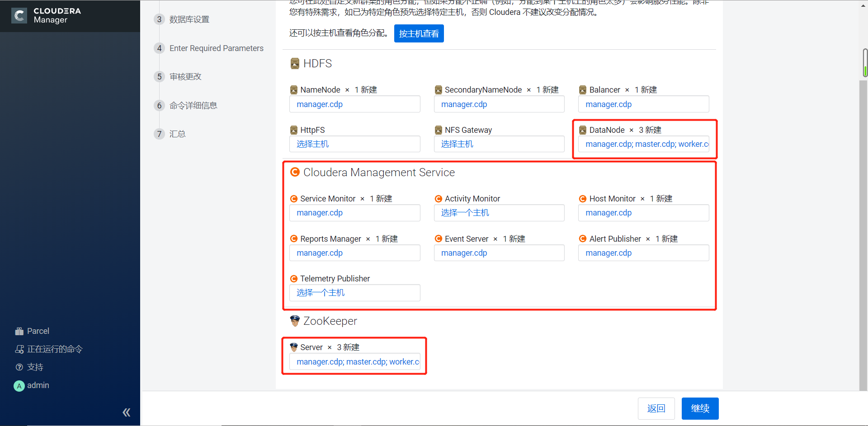Click the Activity Monitor role icon
868x426 pixels.
click(438, 199)
